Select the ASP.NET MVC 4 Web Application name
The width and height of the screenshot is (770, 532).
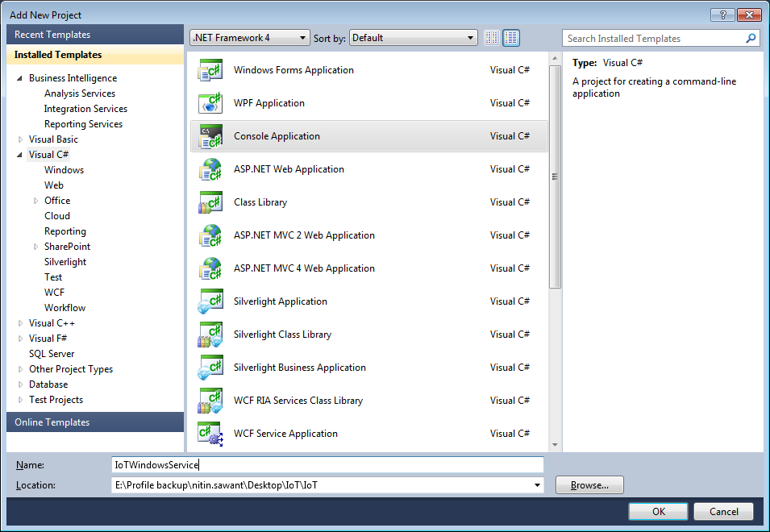click(x=304, y=268)
